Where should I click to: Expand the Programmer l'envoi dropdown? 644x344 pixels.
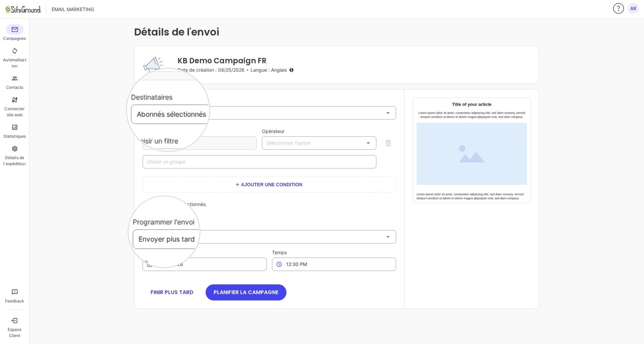pyautogui.click(x=269, y=237)
